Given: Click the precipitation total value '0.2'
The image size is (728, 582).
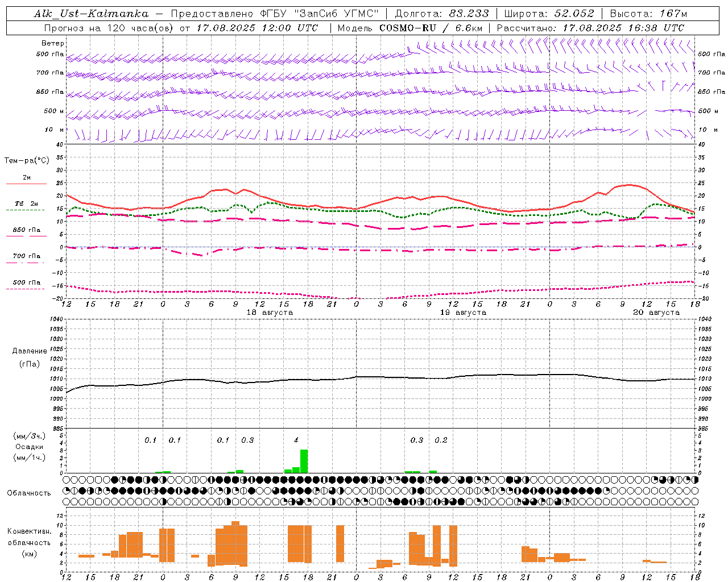Looking at the screenshot, I should pyautogui.click(x=441, y=440).
